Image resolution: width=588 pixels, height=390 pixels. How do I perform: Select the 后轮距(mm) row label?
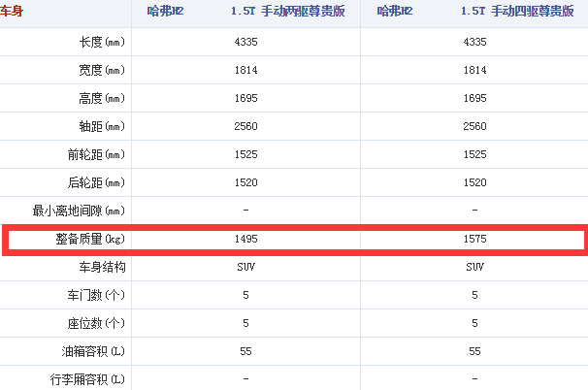pos(96,182)
